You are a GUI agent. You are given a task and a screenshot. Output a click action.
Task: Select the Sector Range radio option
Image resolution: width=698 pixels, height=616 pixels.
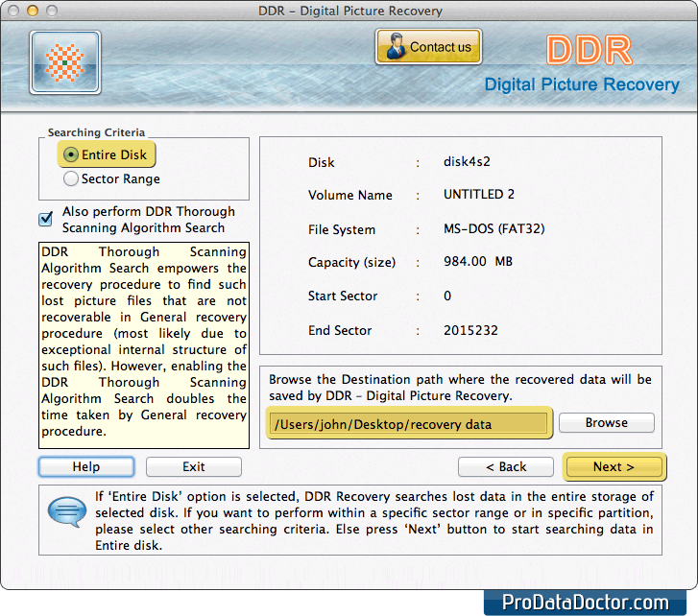pos(111,178)
